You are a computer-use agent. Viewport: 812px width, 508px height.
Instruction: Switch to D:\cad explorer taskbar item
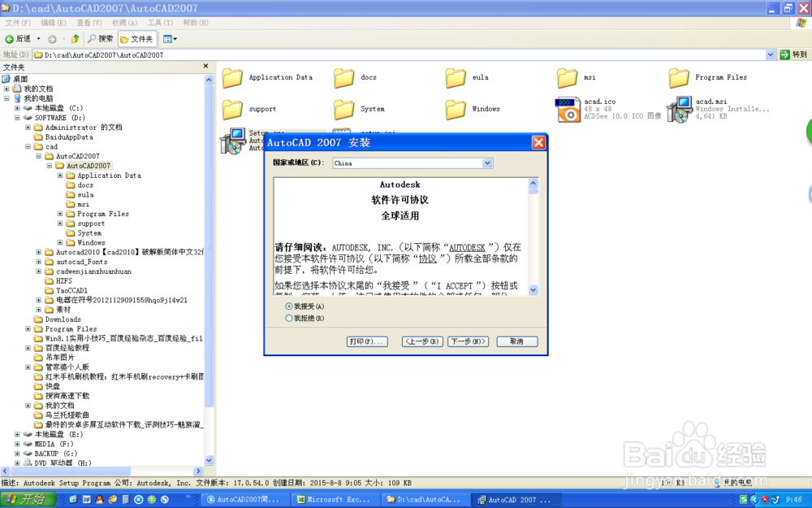(425, 500)
